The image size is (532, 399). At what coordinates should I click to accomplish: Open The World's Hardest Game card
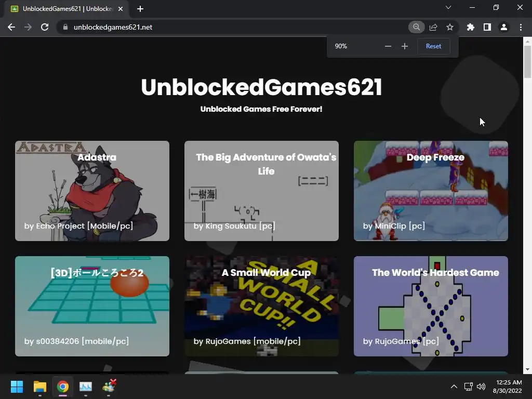click(x=431, y=306)
